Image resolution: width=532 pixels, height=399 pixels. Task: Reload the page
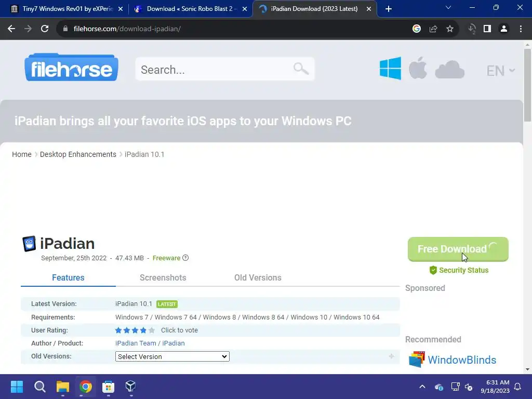pos(45,29)
